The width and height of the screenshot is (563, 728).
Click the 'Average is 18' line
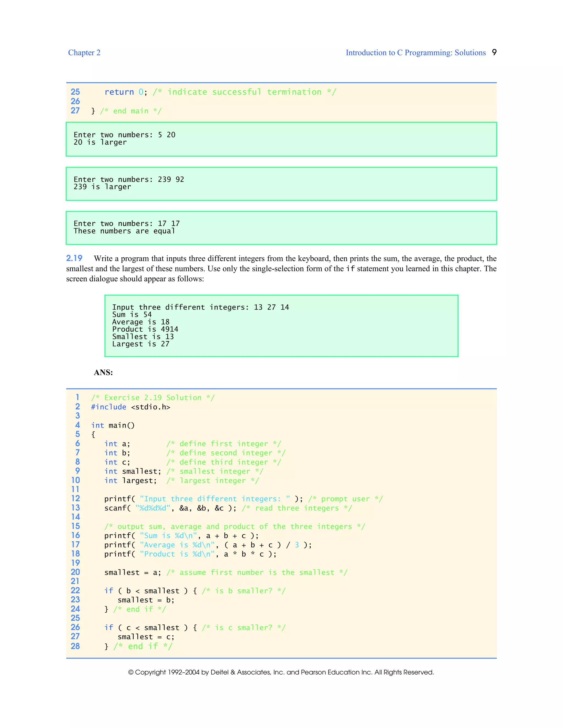click(141, 322)
